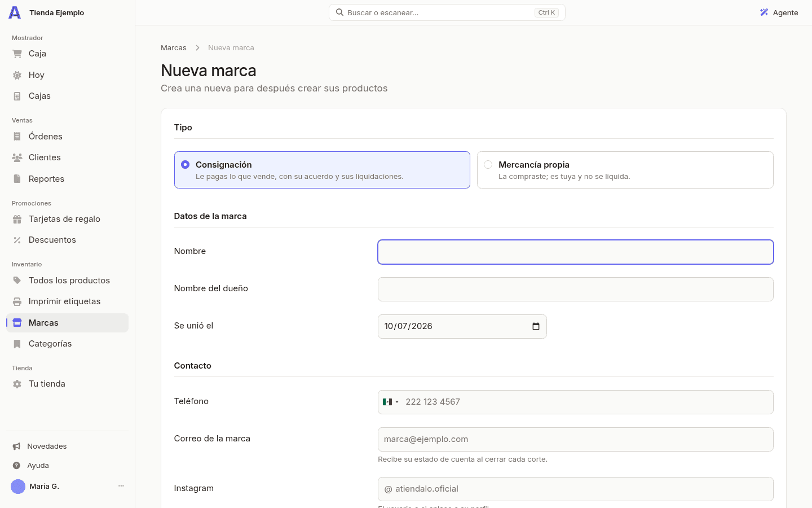The image size is (812, 508).
Task: Open the Reportes menu label
Action: click(x=46, y=179)
